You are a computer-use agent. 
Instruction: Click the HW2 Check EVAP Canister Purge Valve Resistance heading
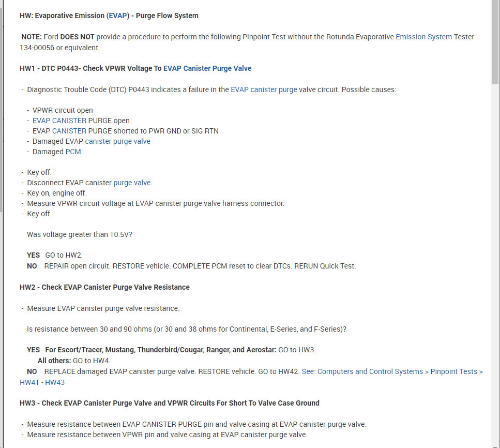click(104, 287)
